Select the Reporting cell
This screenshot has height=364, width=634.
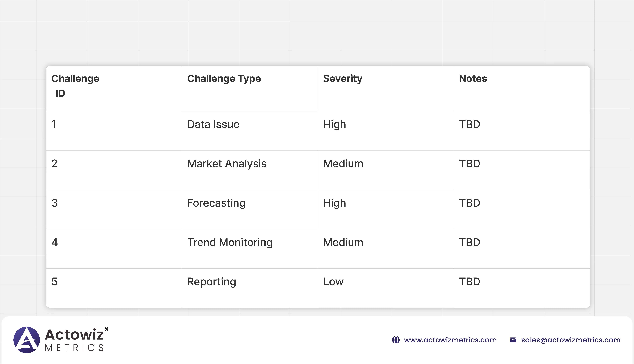pos(211,282)
